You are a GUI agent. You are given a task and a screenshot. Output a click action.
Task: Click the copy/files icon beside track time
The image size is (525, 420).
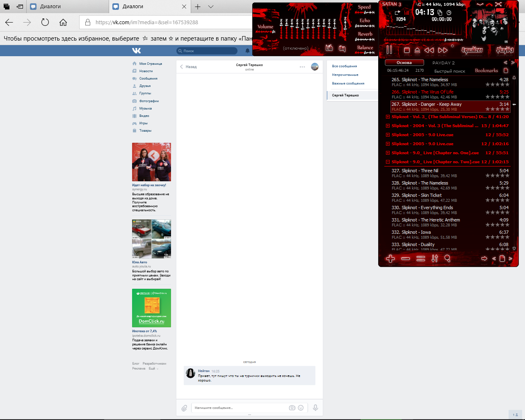(440, 13)
